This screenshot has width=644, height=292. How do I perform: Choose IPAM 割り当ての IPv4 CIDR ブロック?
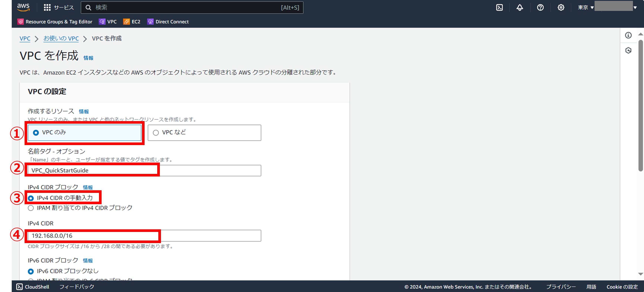(31, 208)
